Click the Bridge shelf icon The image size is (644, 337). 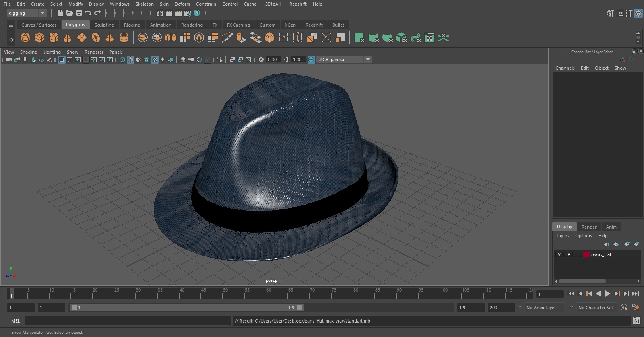(256, 38)
